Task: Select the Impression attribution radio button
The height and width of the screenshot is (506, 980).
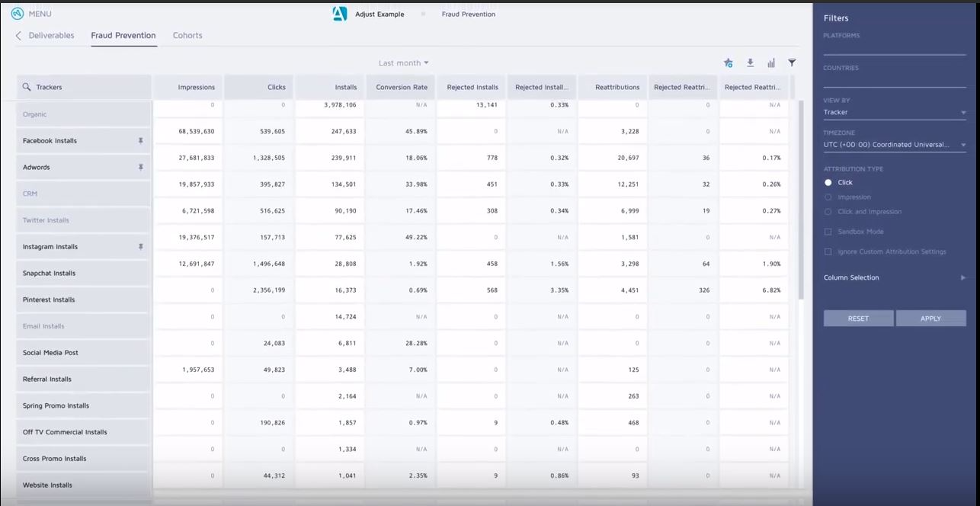Action: point(828,197)
